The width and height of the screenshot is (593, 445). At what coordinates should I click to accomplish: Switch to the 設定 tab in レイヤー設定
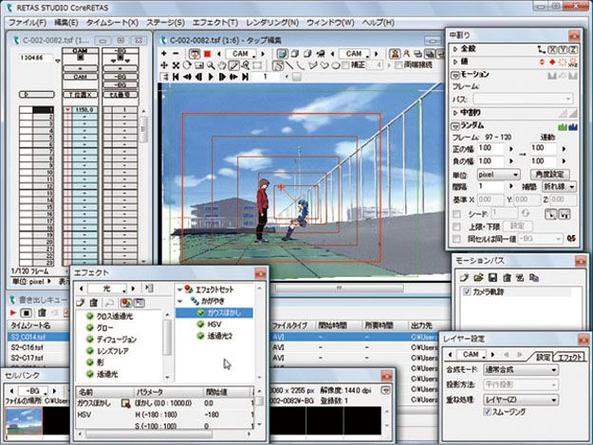[543, 356]
